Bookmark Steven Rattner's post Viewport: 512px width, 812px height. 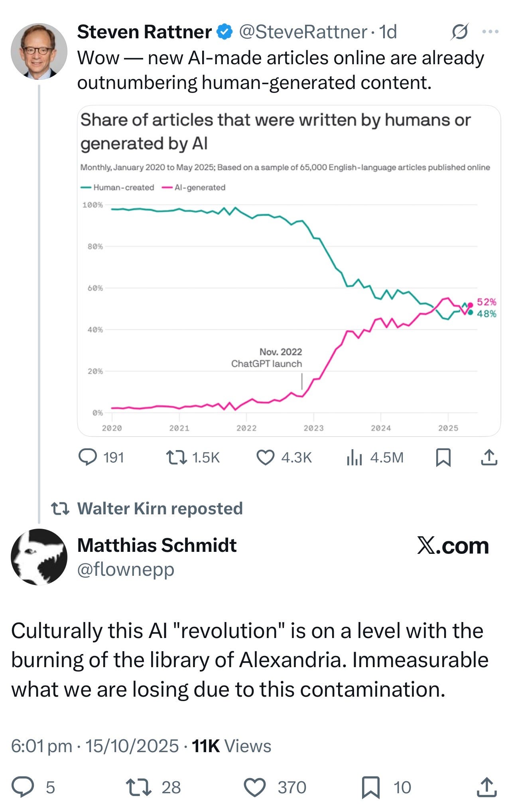[443, 457]
